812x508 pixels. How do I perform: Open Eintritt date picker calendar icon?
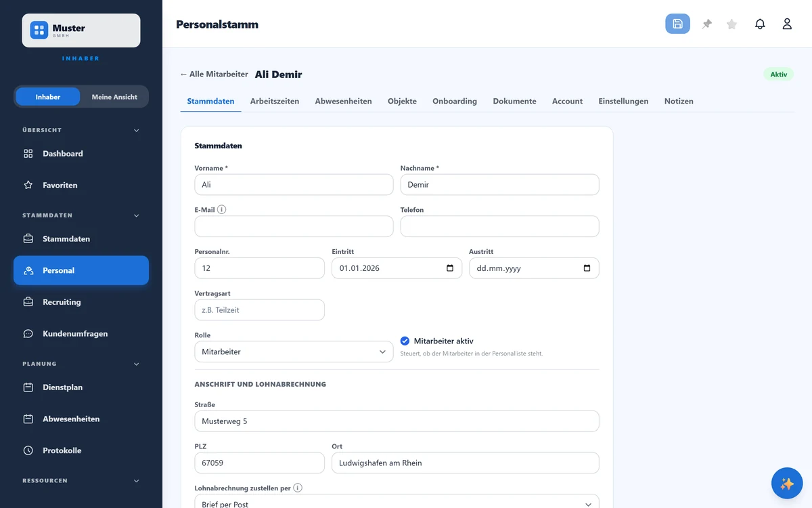pyautogui.click(x=450, y=268)
